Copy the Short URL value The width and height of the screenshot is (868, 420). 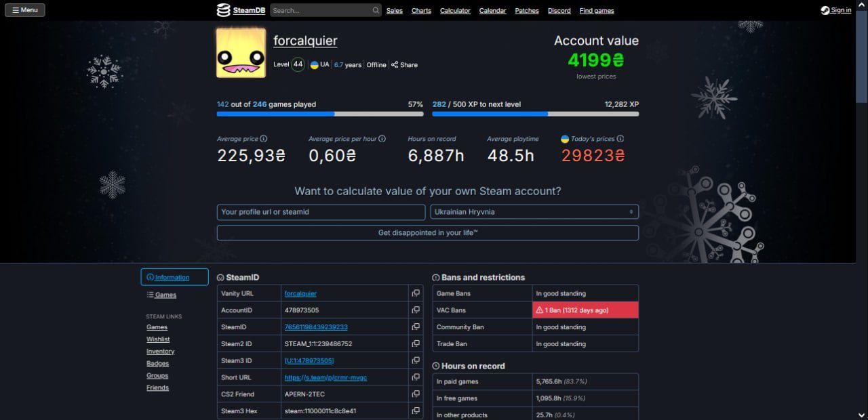[x=416, y=377]
